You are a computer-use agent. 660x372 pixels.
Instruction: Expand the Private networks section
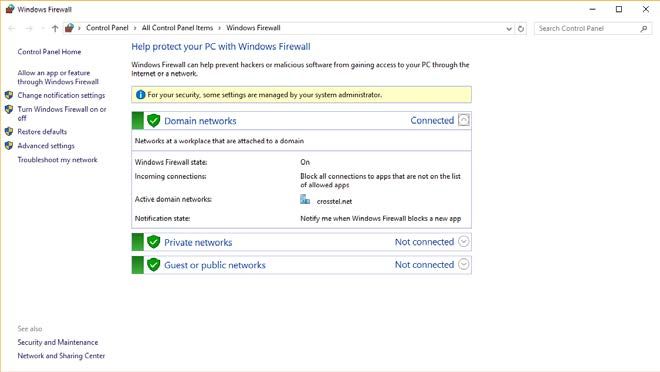point(463,242)
